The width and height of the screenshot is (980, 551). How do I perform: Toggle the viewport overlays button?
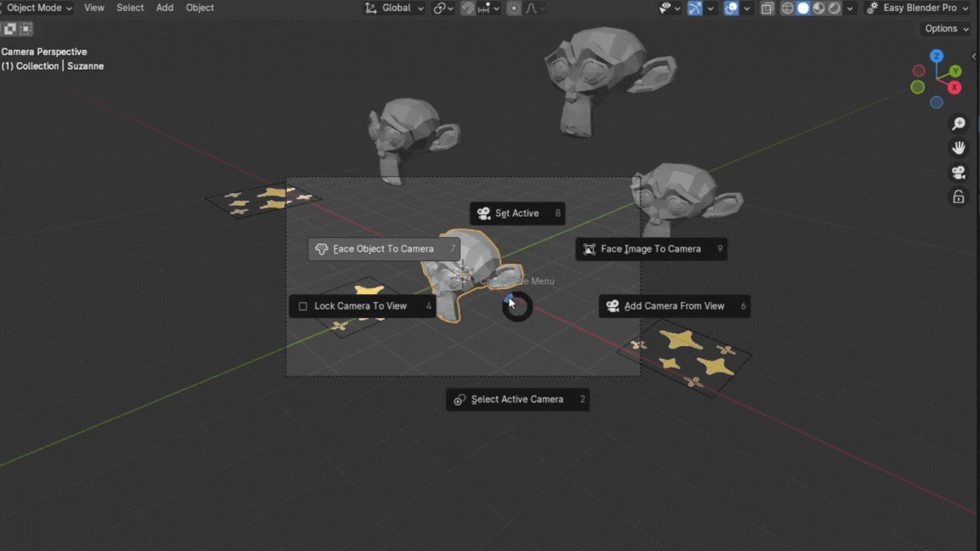point(731,9)
